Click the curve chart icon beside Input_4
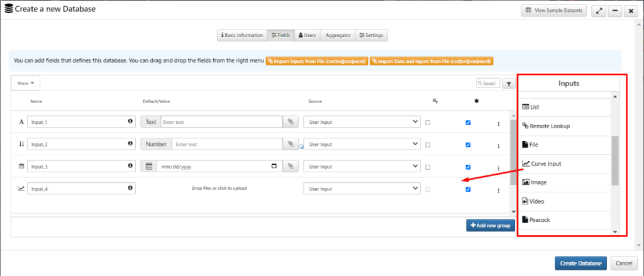Viewport: 644px width, 276px height. 21,189
